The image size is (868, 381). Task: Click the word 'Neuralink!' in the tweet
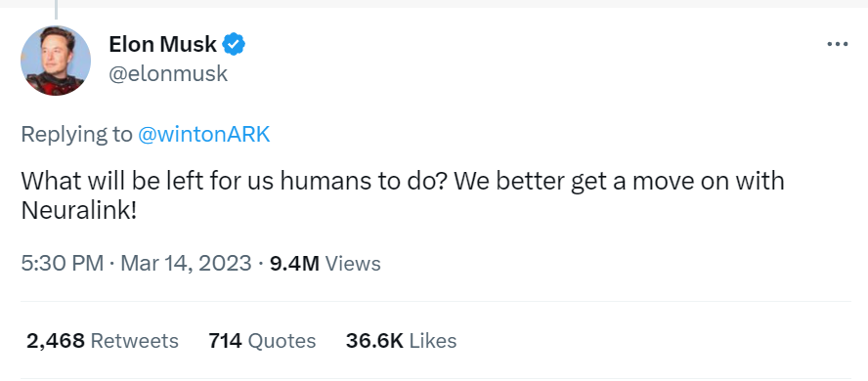tap(78, 210)
